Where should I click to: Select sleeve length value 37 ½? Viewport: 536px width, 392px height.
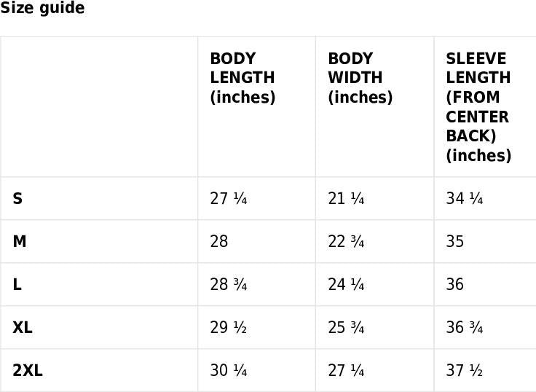point(465,370)
